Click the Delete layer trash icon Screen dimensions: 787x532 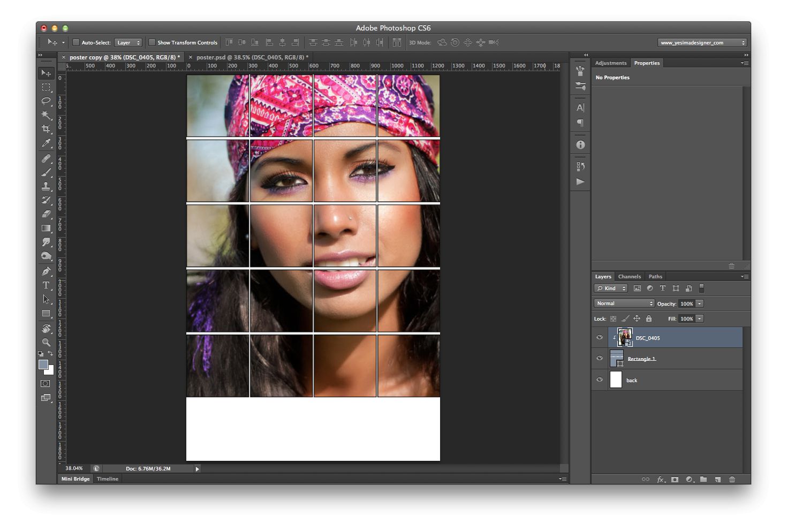point(732,480)
